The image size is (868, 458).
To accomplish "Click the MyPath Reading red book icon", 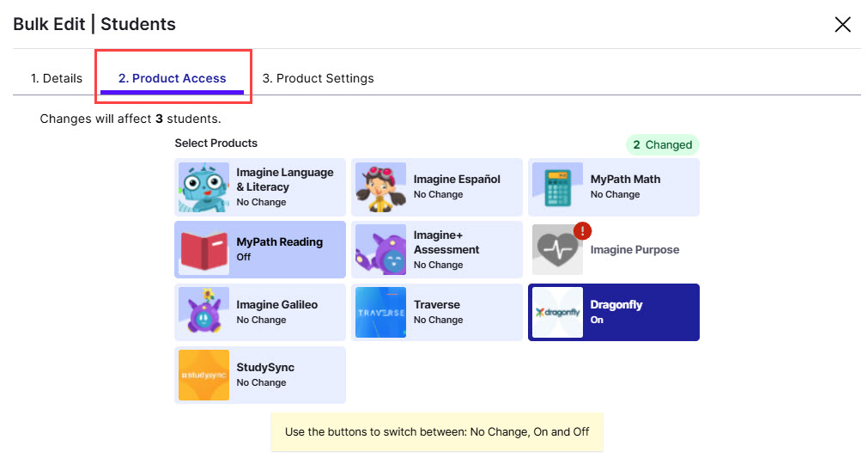I will (203, 250).
